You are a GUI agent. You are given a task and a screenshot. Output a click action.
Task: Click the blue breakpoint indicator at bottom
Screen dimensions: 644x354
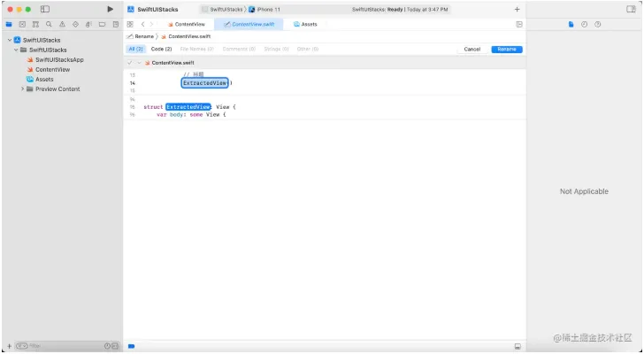point(132,346)
